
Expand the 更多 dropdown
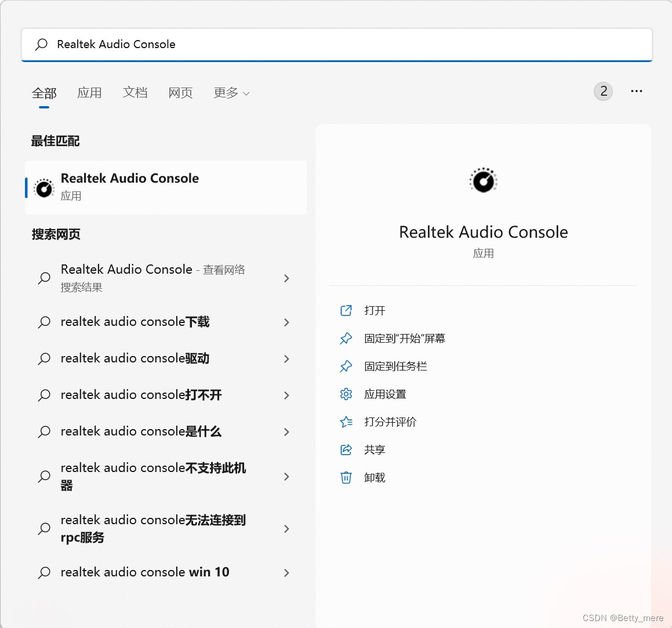point(231,93)
